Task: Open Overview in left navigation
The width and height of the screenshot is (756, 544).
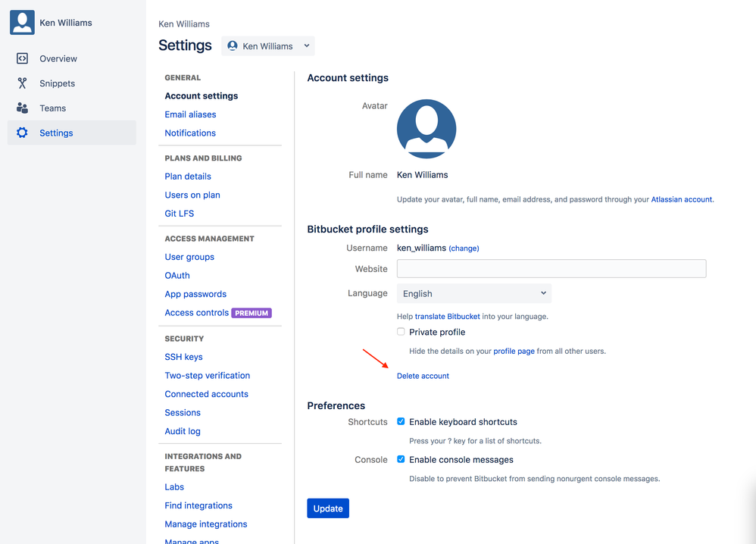Action: 72,58
